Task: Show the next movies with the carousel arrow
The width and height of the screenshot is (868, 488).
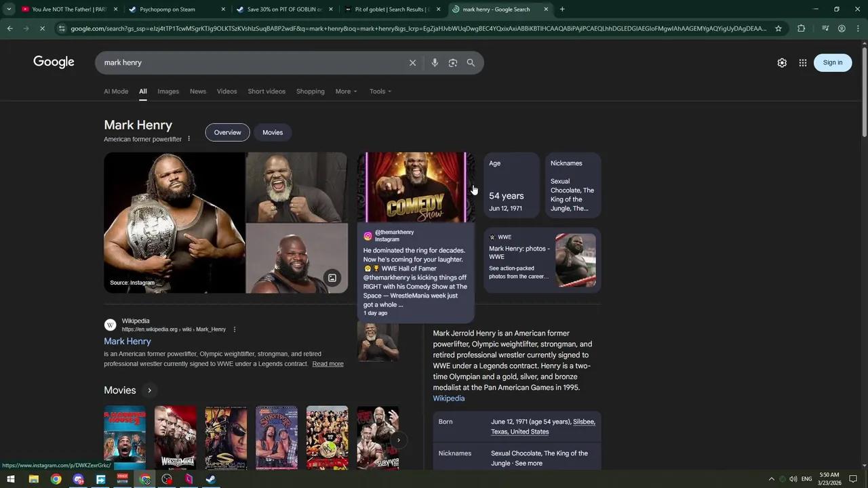Action: pos(398,440)
